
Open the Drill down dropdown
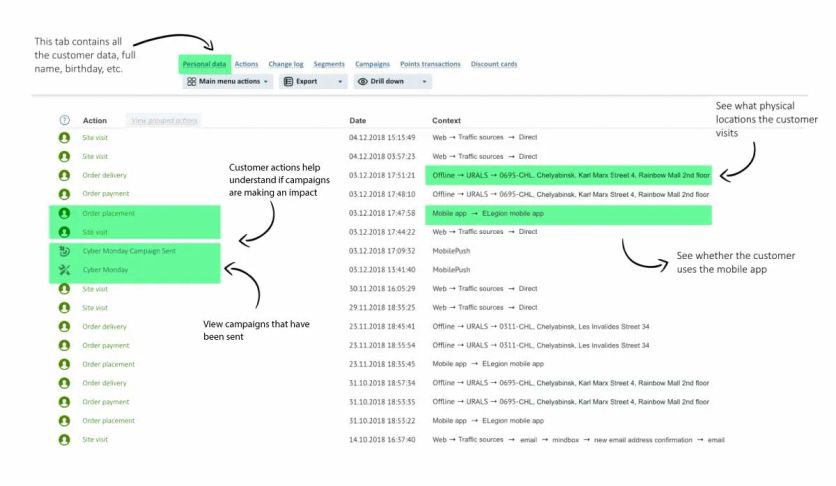(392, 82)
